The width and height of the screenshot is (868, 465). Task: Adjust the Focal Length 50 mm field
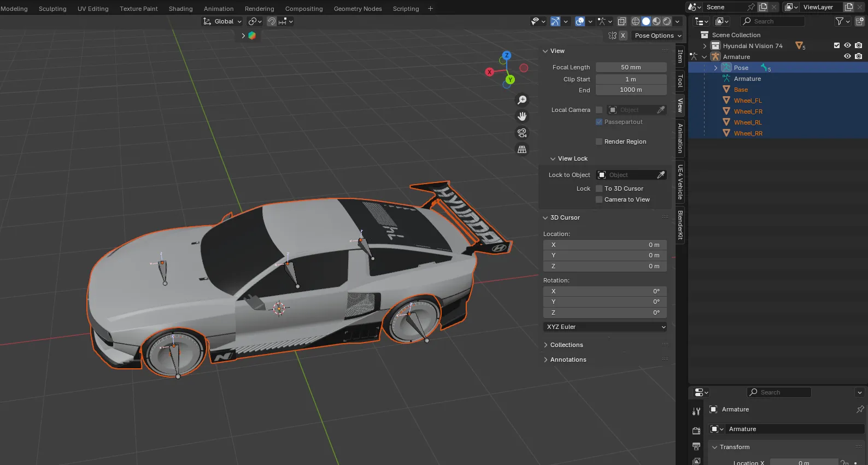(631, 67)
